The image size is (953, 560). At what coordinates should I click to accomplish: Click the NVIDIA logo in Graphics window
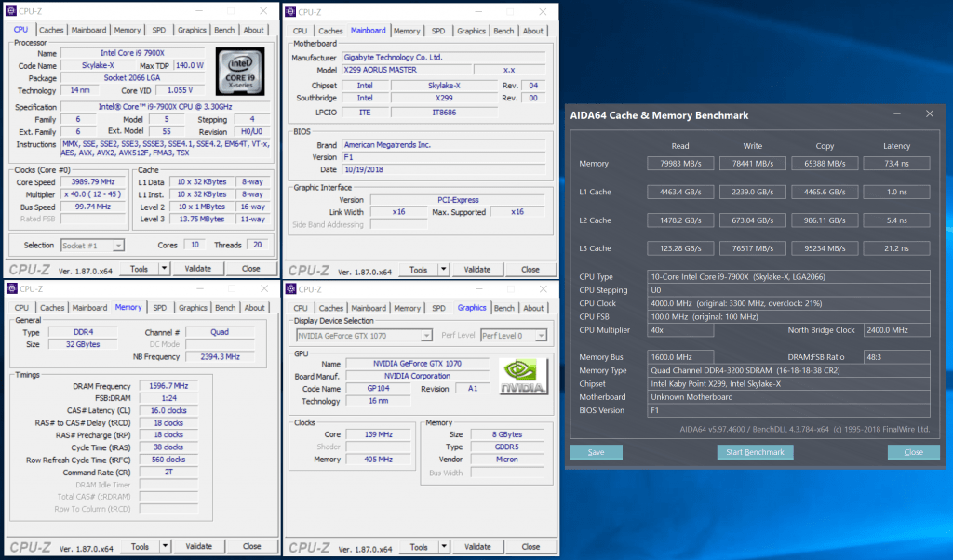pyautogui.click(x=523, y=378)
